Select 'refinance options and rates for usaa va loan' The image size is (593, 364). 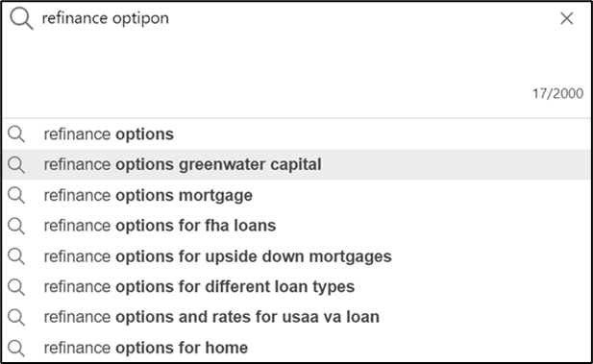(x=296, y=317)
